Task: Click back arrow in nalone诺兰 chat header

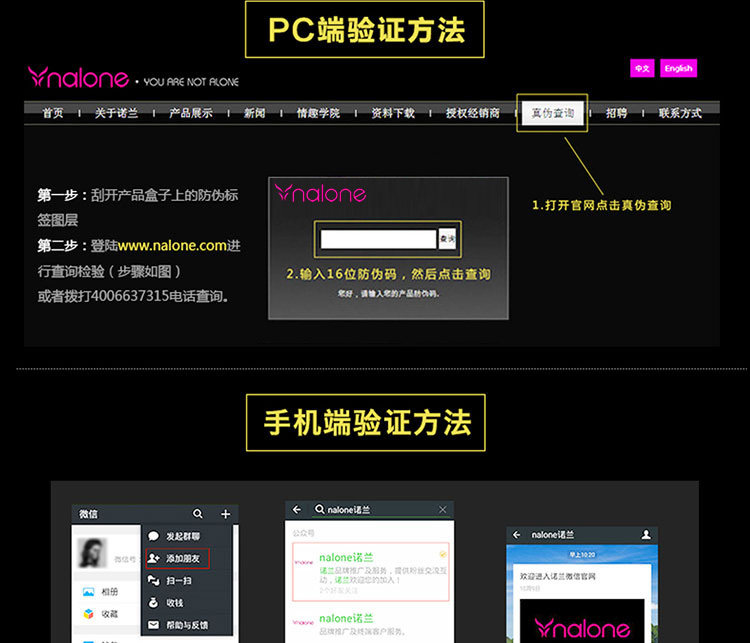Action: [x=517, y=535]
